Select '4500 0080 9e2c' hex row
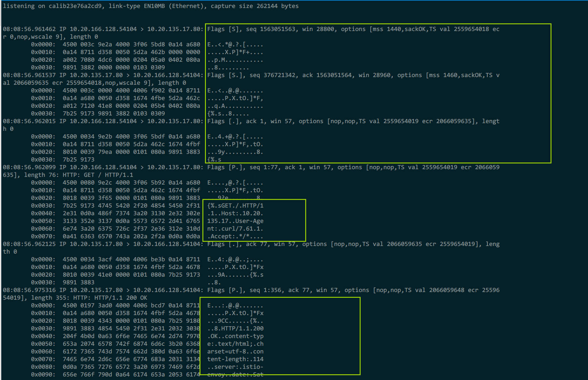This screenshot has height=380, width=588. pyautogui.click(x=131, y=183)
